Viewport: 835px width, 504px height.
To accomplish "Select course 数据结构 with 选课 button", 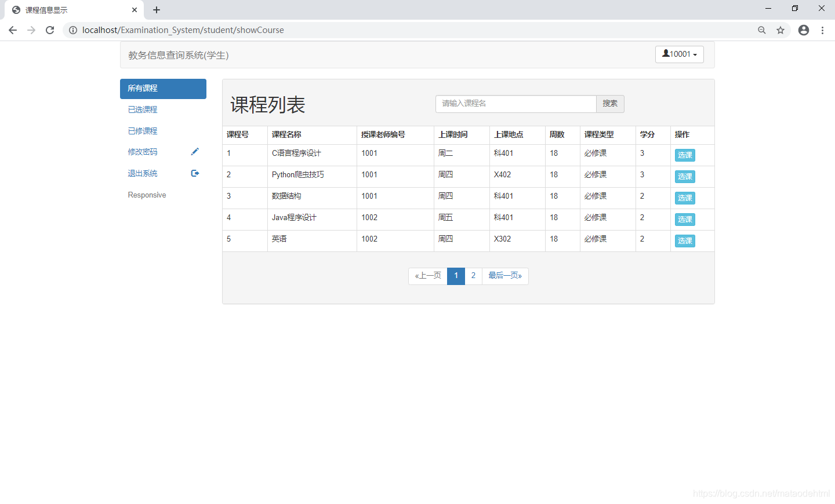I will coord(685,198).
